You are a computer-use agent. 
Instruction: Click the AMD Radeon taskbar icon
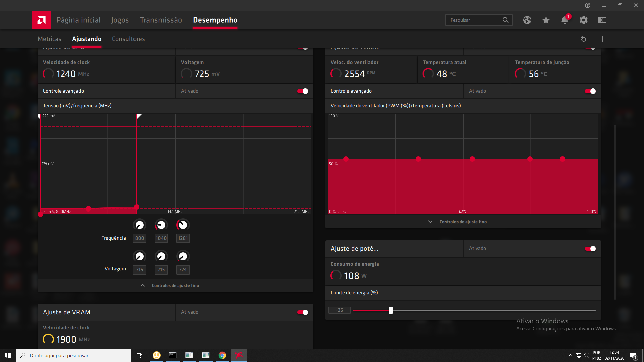[239, 355]
